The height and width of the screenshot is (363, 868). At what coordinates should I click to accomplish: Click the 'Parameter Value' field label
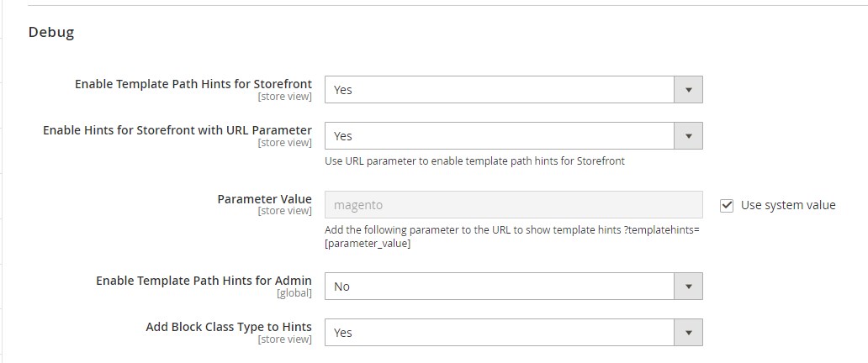point(264,199)
